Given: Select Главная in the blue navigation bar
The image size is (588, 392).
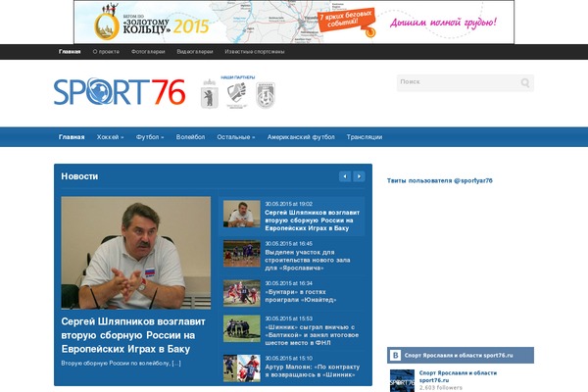Looking at the screenshot, I should pos(72,137).
